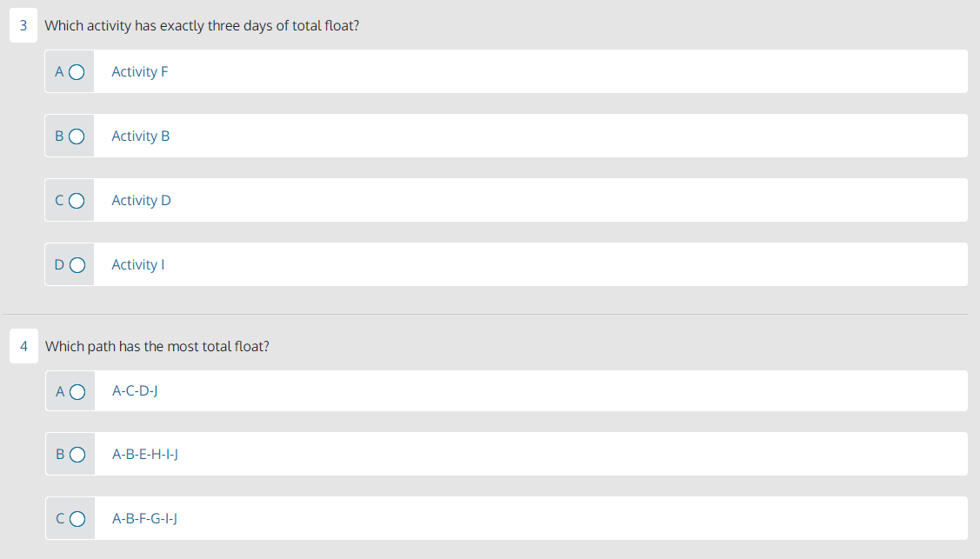980x559 pixels.
Task: Select radio button C for question 4
Action: pos(77,519)
